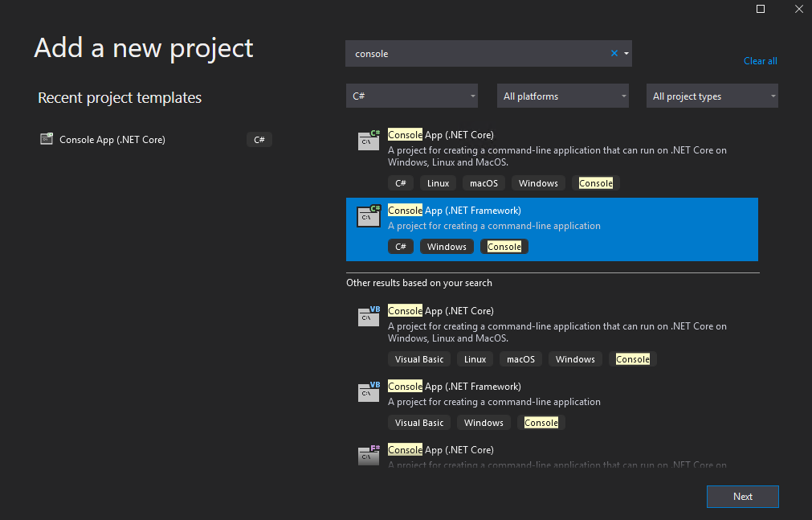Show search history dropdown arrow

[626, 54]
